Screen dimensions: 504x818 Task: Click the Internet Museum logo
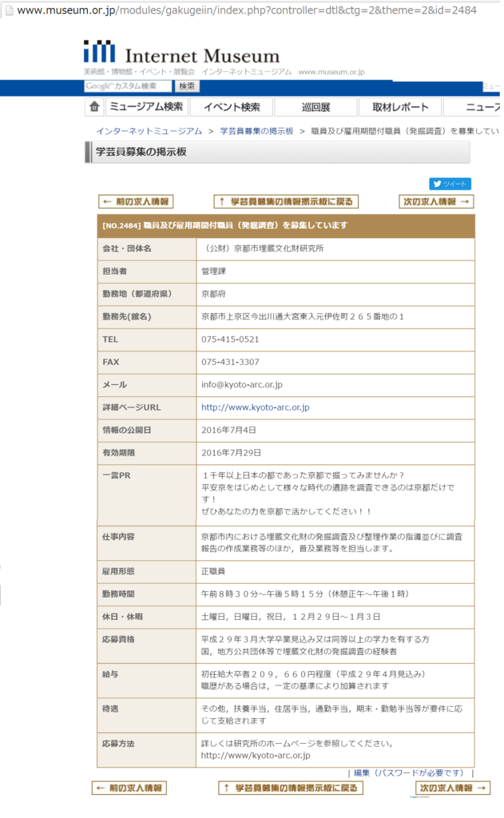point(181,52)
